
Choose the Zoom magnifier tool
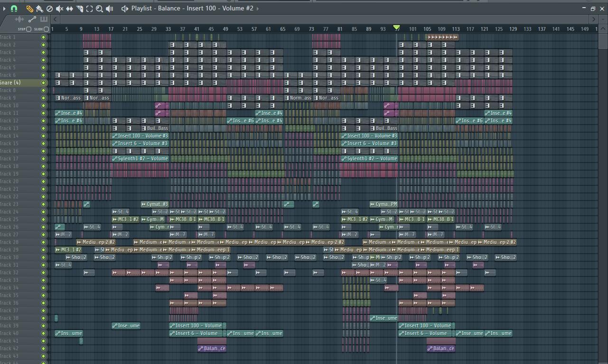[x=99, y=9]
